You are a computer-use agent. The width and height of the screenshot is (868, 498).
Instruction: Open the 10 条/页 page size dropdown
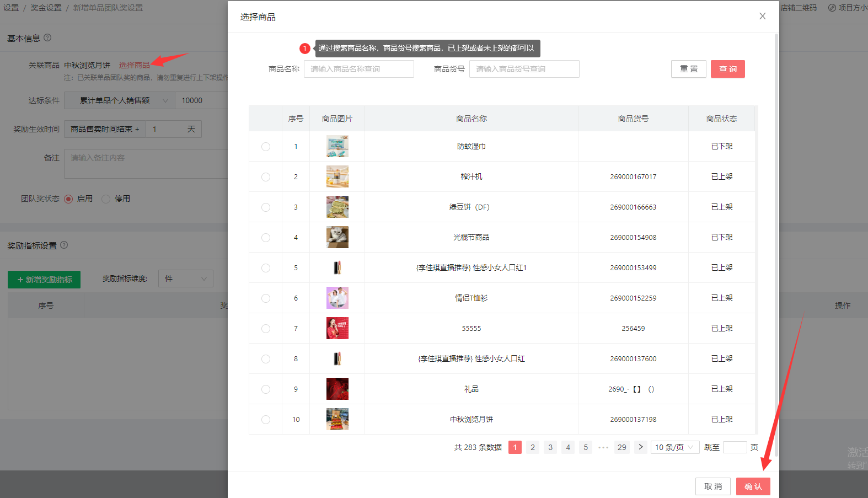point(675,447)
